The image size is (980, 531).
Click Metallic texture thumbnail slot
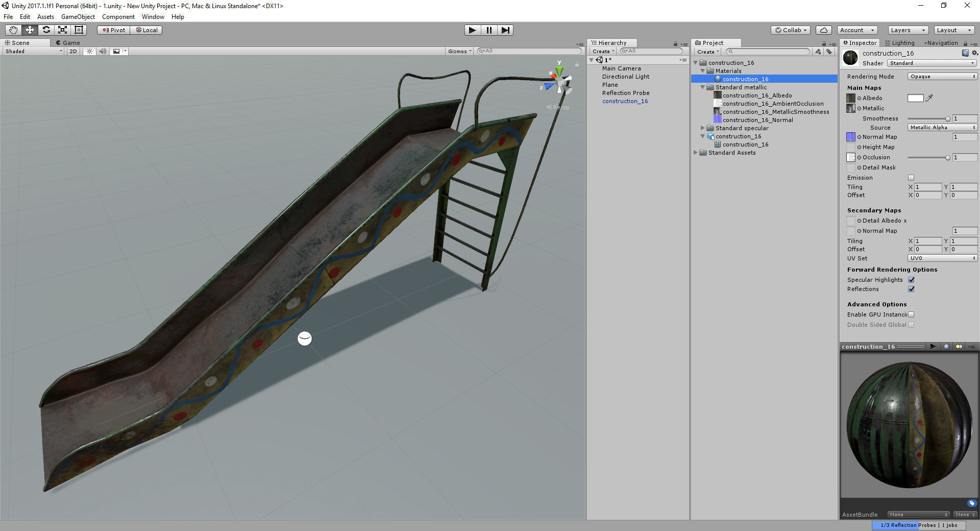(851, 108)
